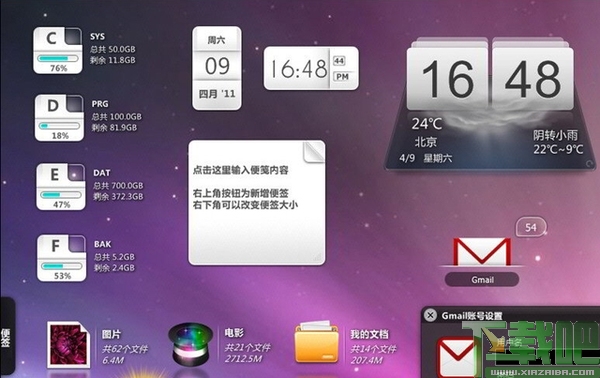Click the 44 seconds indicator on small clock
The width and height of the screenshot is (600, 378).
pyautogui.click(x=339, y=60)
